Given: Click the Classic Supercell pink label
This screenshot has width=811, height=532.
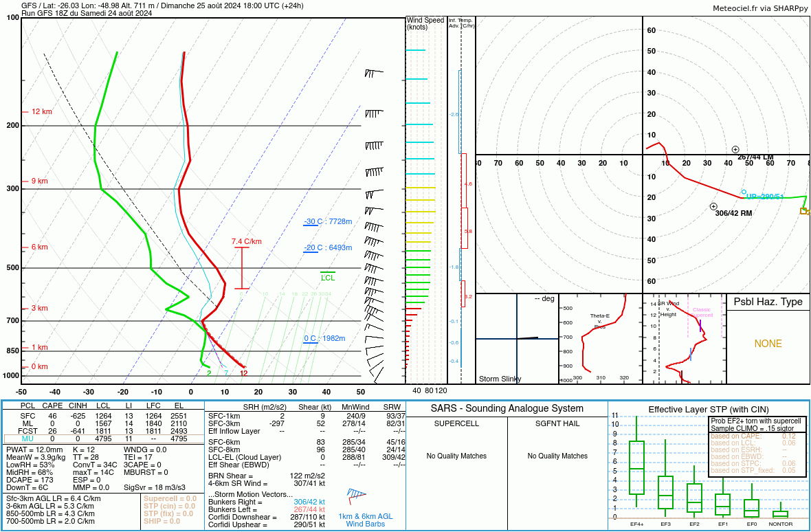Looking at the screenshot, I should [702, 312].
